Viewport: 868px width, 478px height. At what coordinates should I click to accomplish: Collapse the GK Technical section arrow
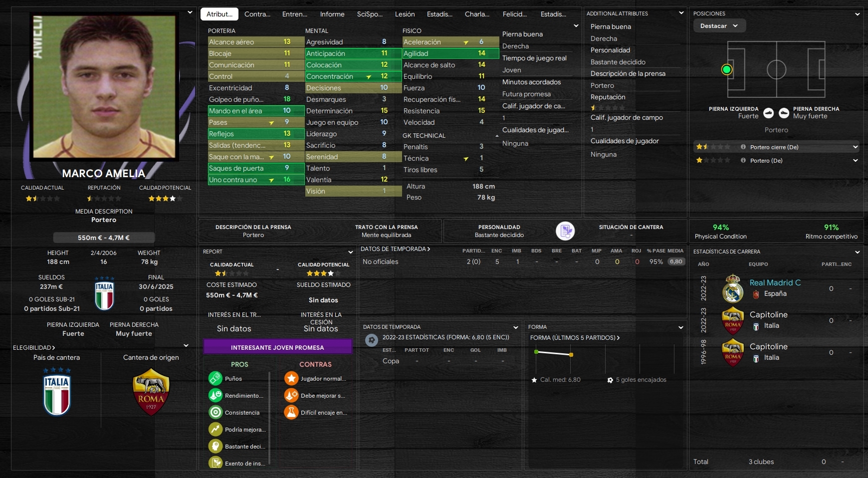(x=497, y=136)
